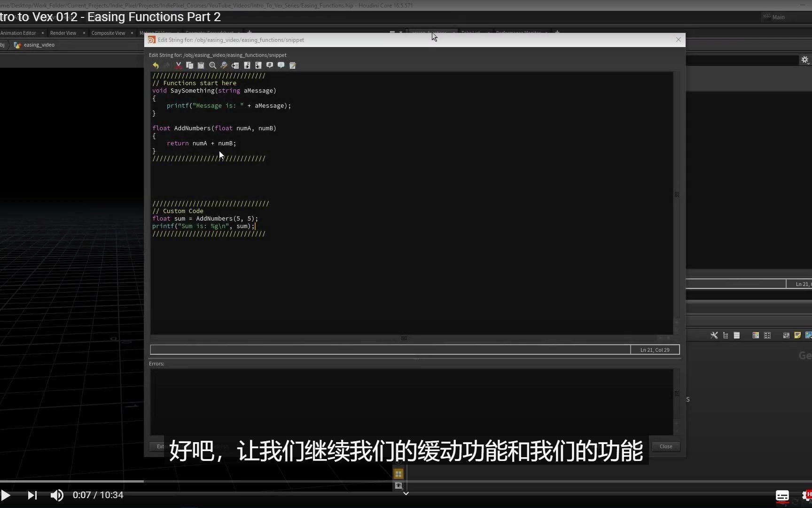Open the color palette grid icon

[x=756, y=335]
